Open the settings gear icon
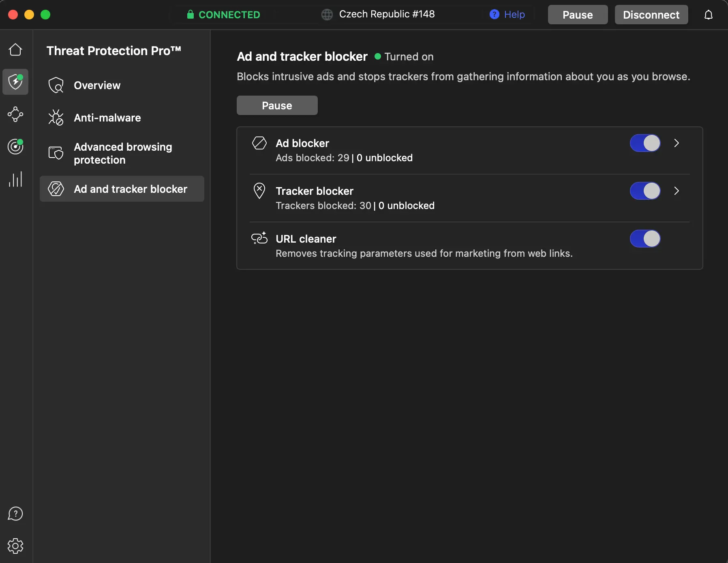The width and height of the screenshot is (728, 563). [x=15, y=546]
